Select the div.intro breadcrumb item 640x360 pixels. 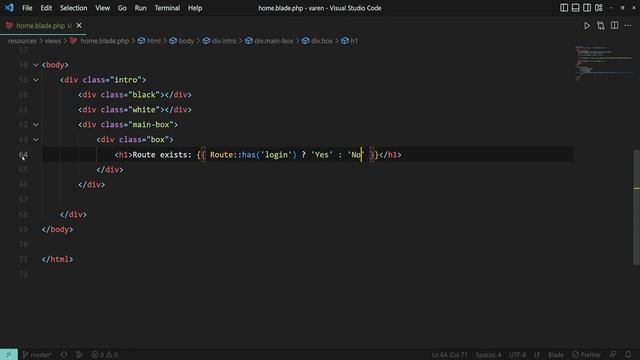pyautogui.click(x=220, y=41)
